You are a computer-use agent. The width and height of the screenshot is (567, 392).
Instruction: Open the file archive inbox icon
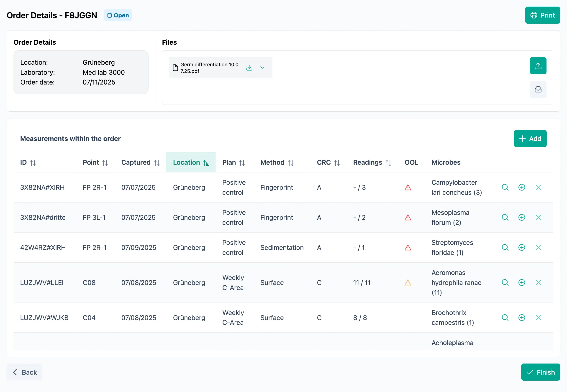pos(538,90)
